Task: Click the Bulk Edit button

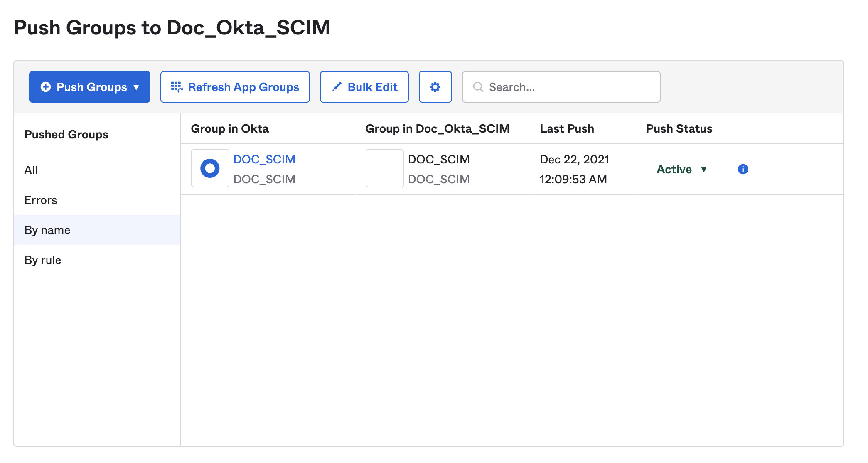Action: (364, 87)
